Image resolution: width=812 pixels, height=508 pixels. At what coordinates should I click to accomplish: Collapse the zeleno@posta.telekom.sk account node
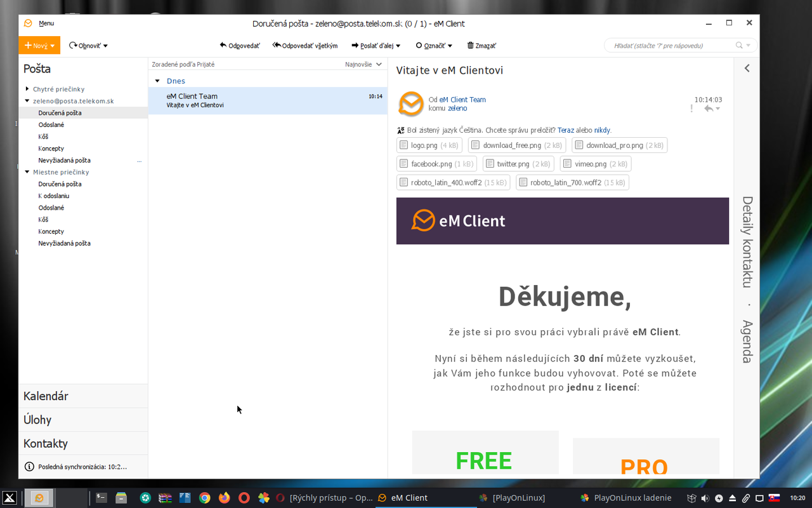click(x=27, y=101)
